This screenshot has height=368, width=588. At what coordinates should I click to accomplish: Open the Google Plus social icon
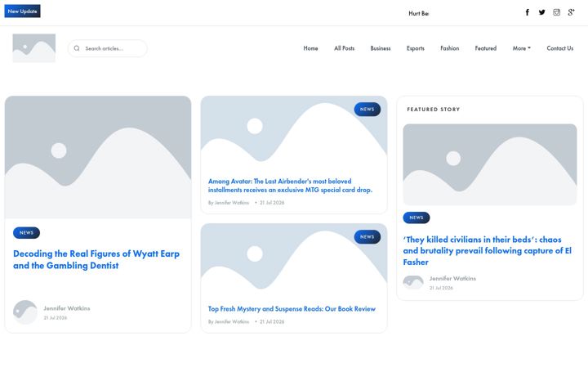571,12
